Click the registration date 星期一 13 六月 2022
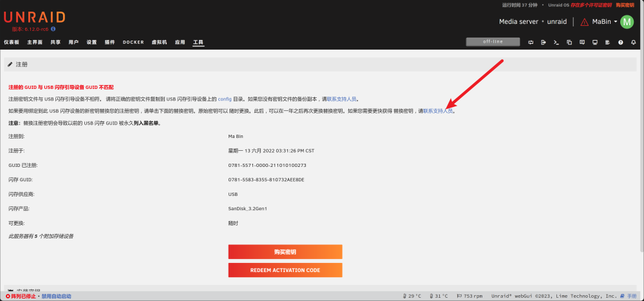 [x=272, y=151]
